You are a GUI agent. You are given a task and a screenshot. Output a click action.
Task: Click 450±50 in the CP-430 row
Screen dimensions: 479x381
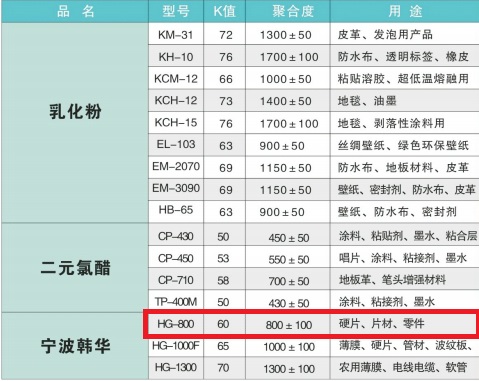point(289,238)
